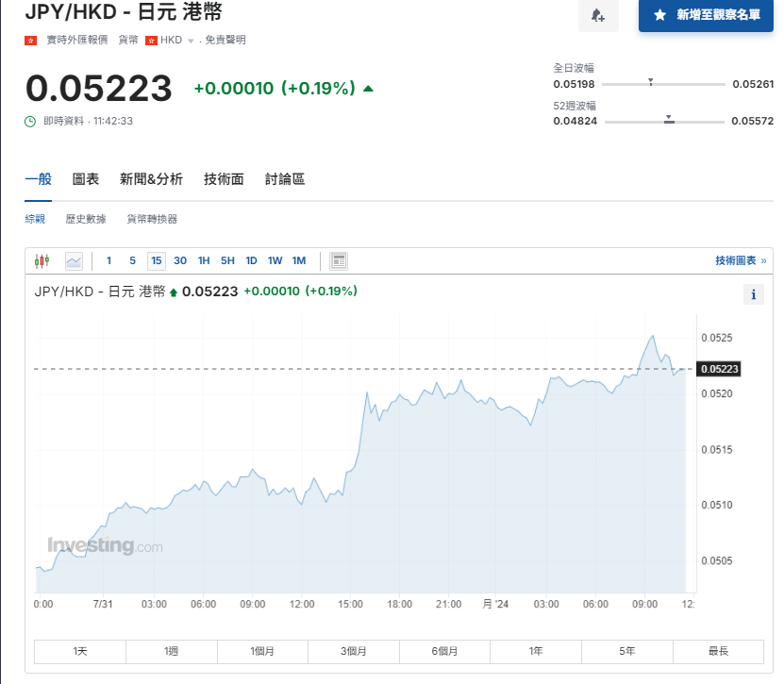Screen dimensions: 784x684
Task: Select the 15-minute interval
Action: click(x=156, y=261)
